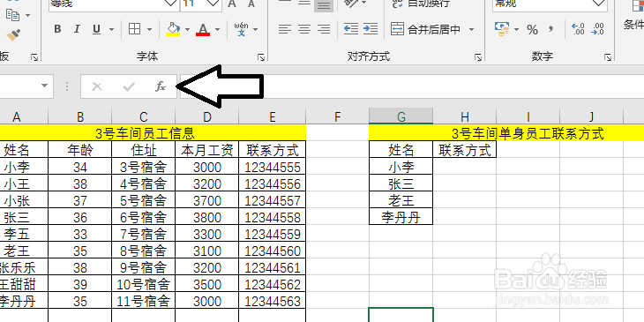Increase font size button
The image size is (644, 322).
[x=232, y=4]
